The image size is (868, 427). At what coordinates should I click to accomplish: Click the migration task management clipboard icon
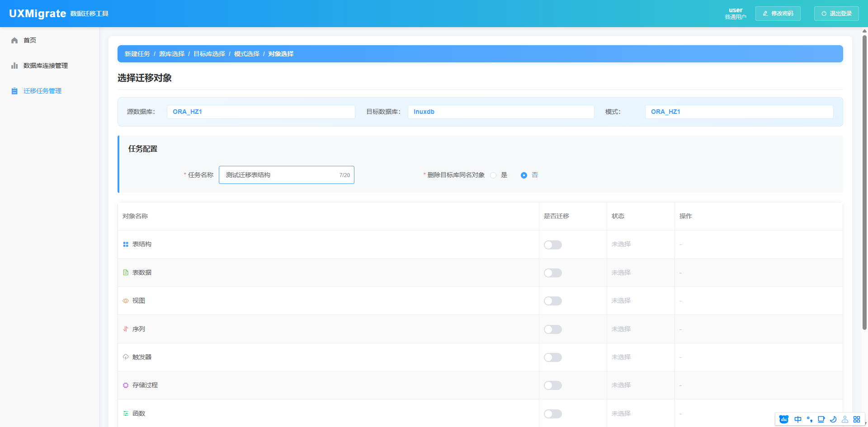[x=14, y=91]
